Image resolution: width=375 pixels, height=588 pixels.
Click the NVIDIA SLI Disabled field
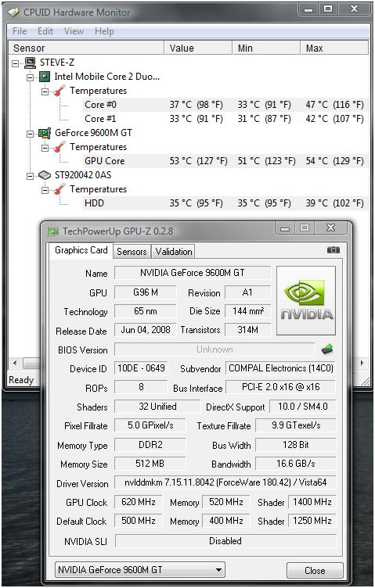[x=225, y=541]
